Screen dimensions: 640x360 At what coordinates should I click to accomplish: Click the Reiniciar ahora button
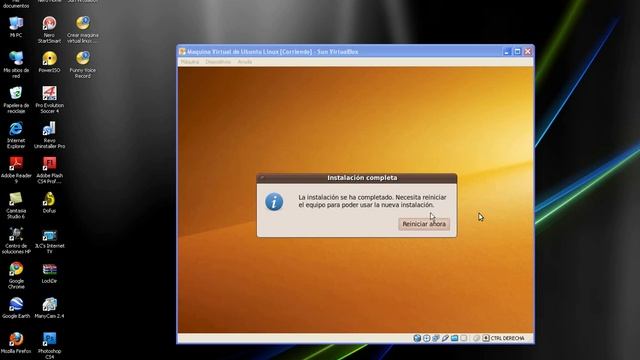(x=424, y=224)
